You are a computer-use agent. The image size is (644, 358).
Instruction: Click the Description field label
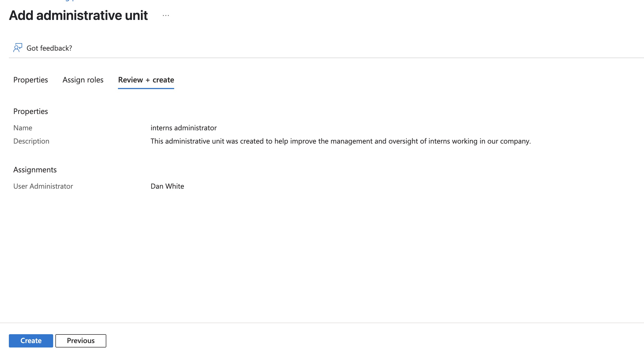point(31,141)
